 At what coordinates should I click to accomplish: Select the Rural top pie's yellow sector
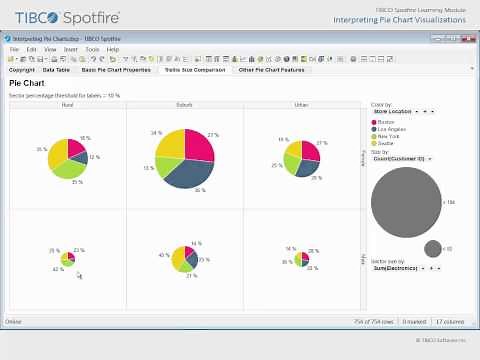(x=57, y=153)
